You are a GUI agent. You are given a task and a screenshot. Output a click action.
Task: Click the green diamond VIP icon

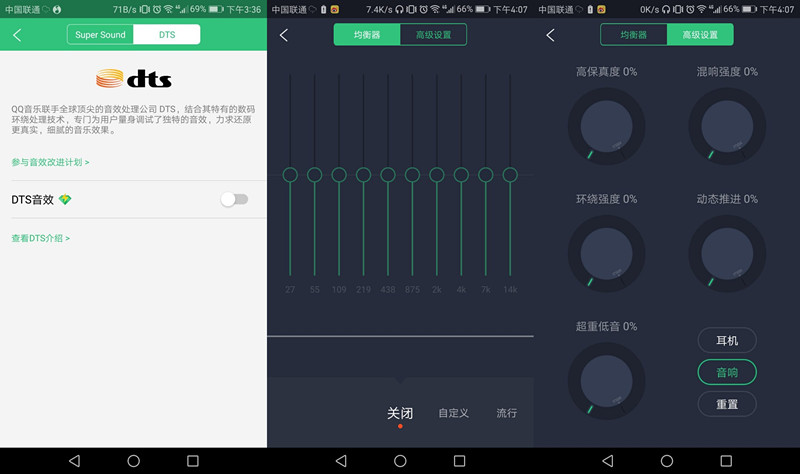(x=65, y=199)
